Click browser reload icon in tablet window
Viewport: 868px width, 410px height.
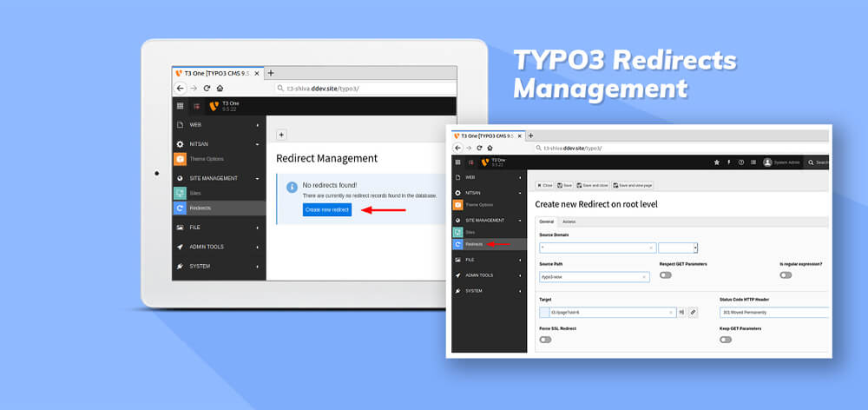(x=207, y=88)
